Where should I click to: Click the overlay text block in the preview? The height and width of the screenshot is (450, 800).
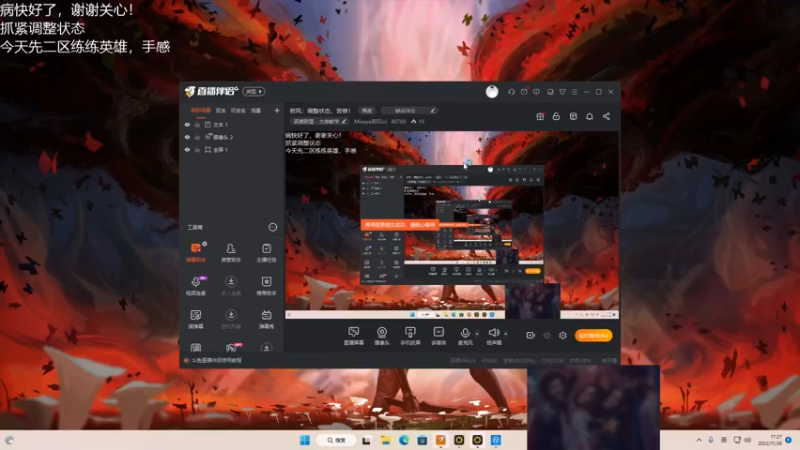pos(320,143)
